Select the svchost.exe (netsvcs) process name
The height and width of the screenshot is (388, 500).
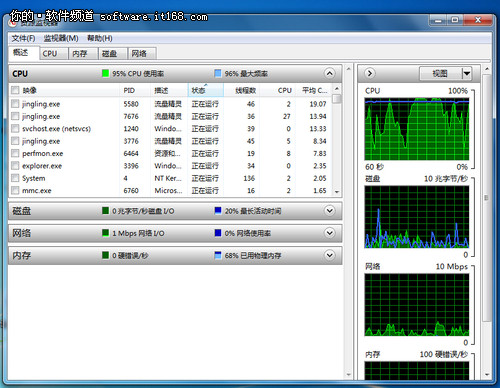(x=56, y=129)
